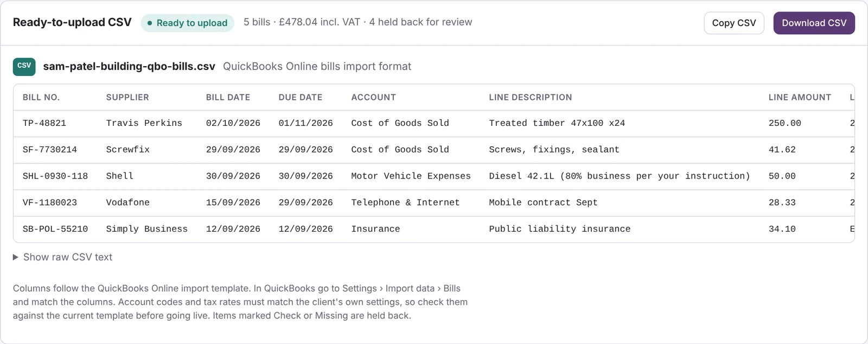
Task: Click Travis Perkins Cost of Goods Sold account
Action: 400,123
